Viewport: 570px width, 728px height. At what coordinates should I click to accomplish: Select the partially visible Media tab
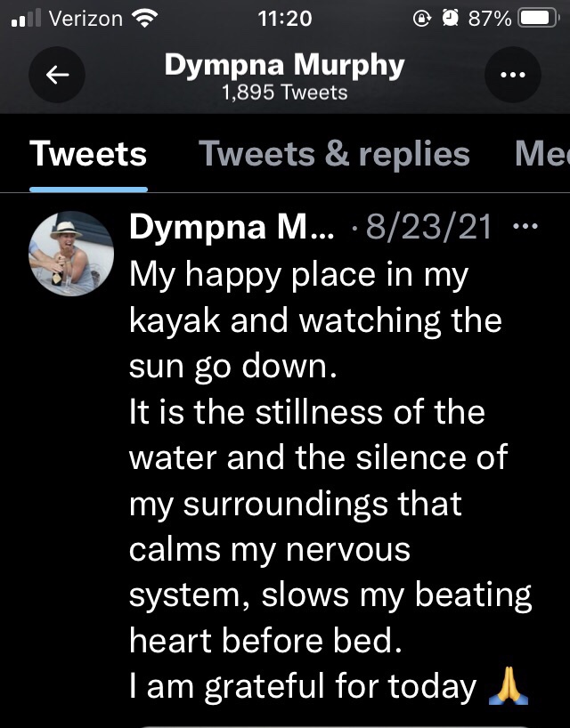coord(541,154)
